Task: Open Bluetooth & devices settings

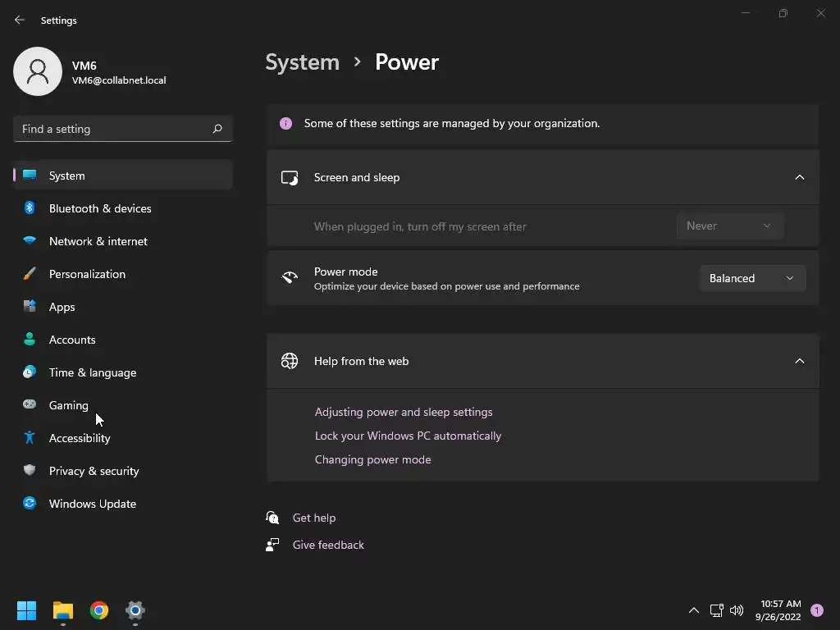Action: pyautogui.click(x=100, y=208)
